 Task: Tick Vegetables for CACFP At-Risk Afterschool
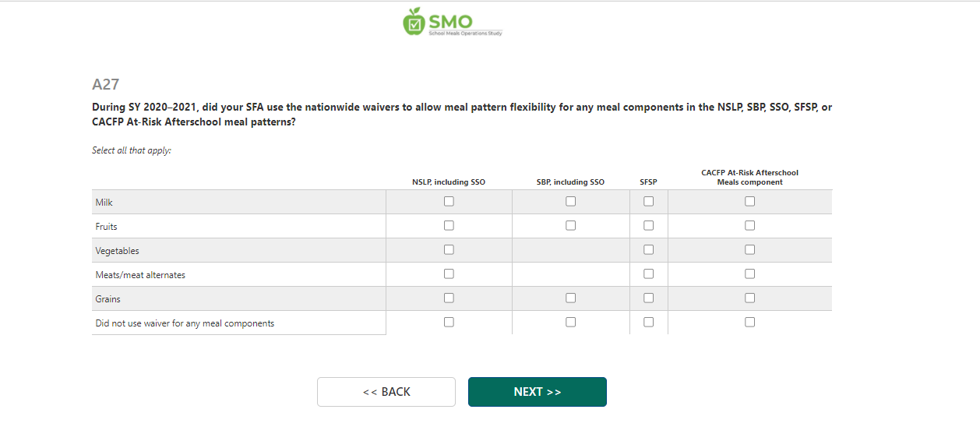(x=749, y=250)
